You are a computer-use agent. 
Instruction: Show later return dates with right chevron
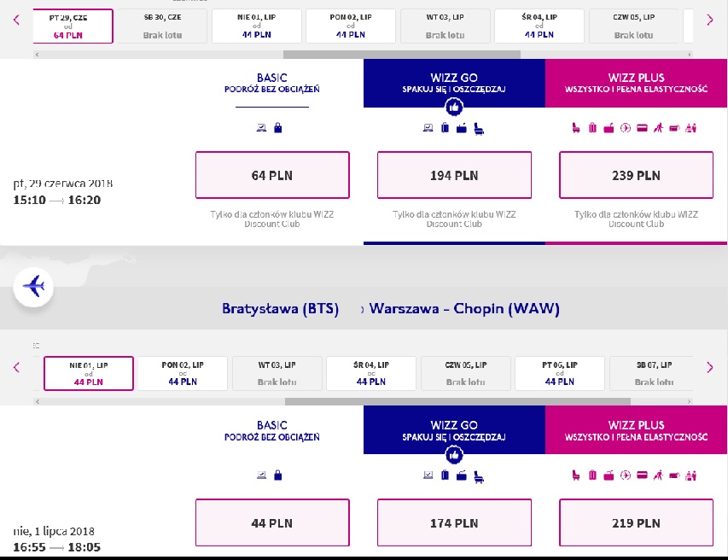709,367
